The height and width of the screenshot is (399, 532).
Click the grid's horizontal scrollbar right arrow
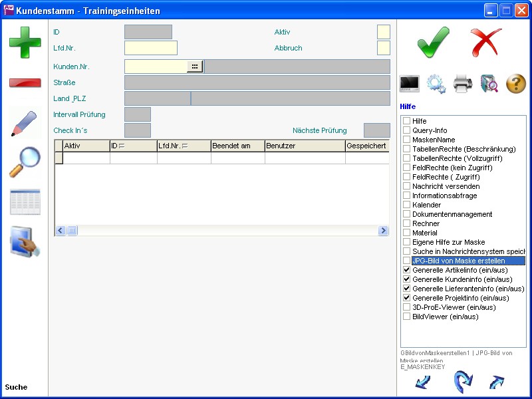pos(383,231)
